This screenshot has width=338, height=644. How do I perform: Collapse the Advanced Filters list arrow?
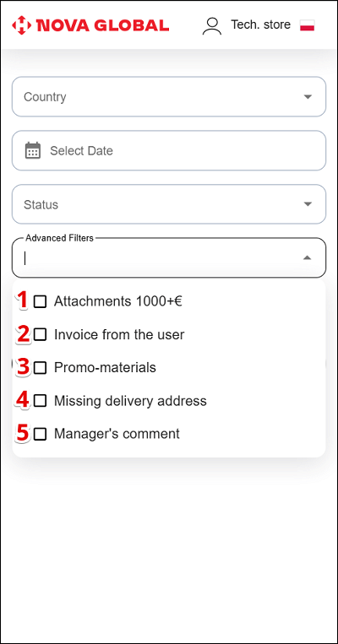click(308, 258)
